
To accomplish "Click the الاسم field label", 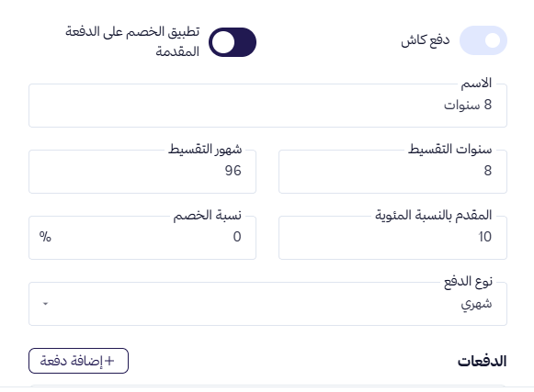I will pyautogui.click(x=476, y=83).
